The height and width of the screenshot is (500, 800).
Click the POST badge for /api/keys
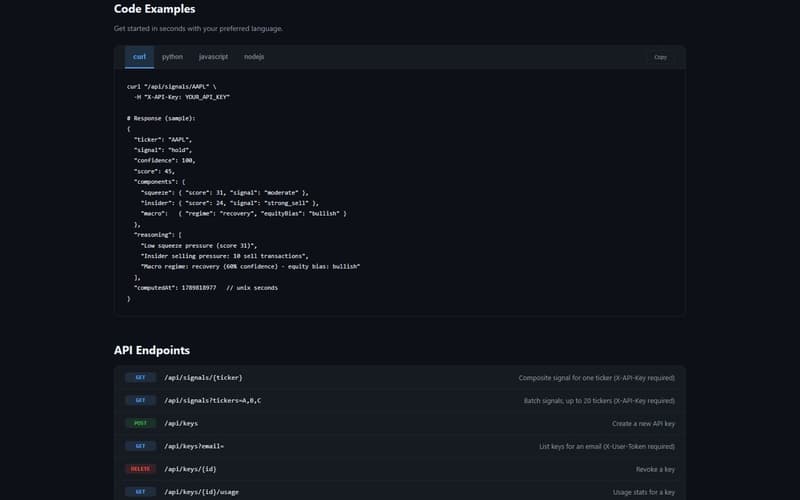pyautogui.click(x=140, y=423)
